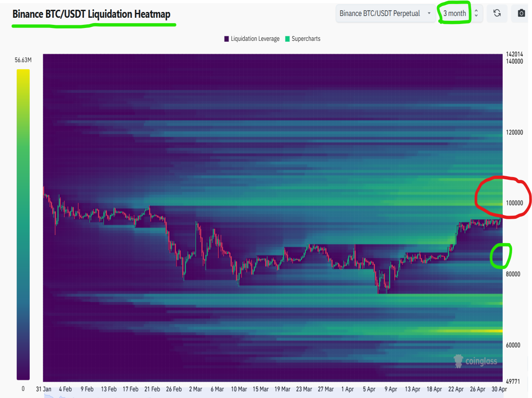Click the camera screenshot icon

(x=521, y=13)
